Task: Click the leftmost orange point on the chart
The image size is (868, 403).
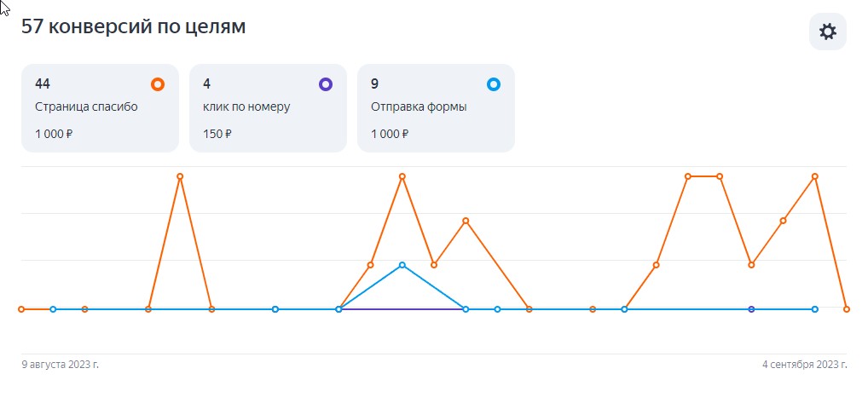Action: (x=21, y=309)
